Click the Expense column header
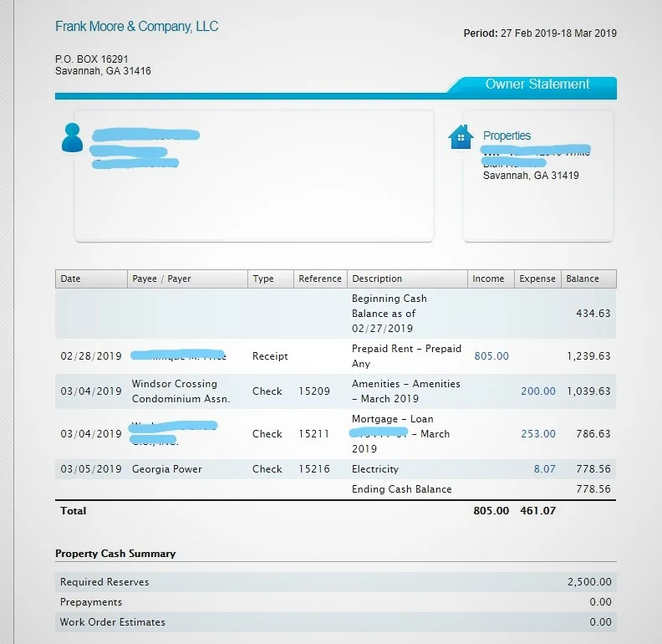 pos(538,279)
